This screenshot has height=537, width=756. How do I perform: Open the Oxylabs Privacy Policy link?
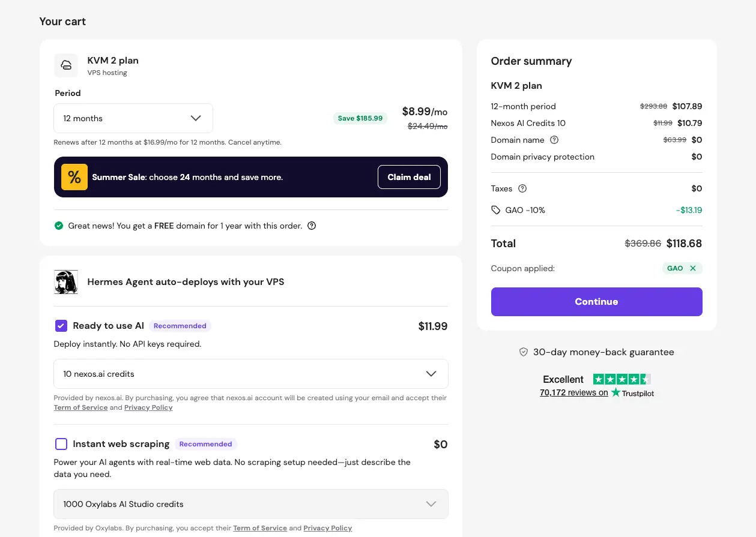tap(328, 528)
